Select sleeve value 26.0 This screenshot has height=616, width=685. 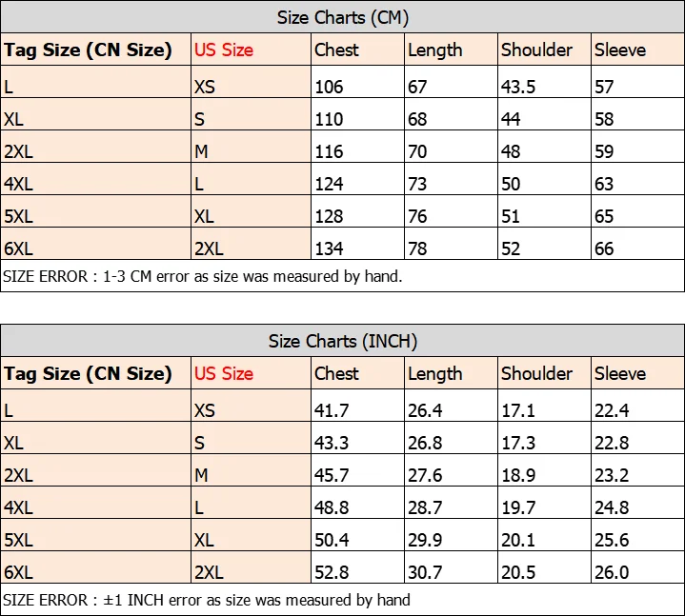pos(612,572)
